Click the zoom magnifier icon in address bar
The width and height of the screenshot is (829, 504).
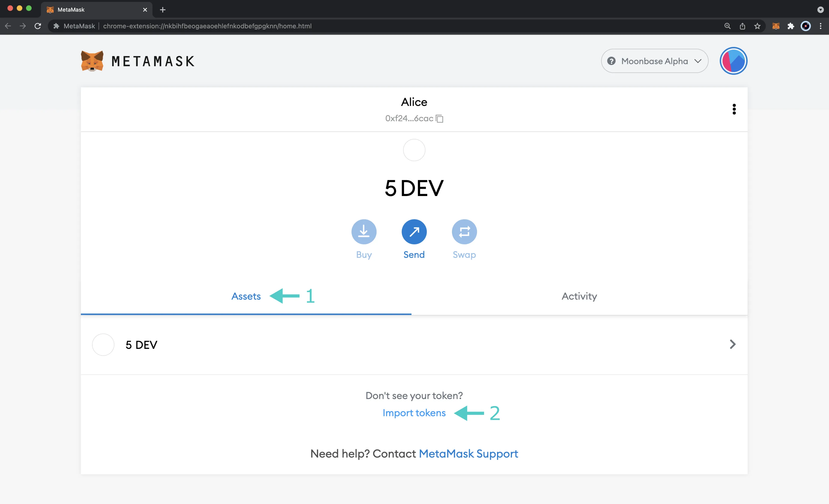point(727,26)
